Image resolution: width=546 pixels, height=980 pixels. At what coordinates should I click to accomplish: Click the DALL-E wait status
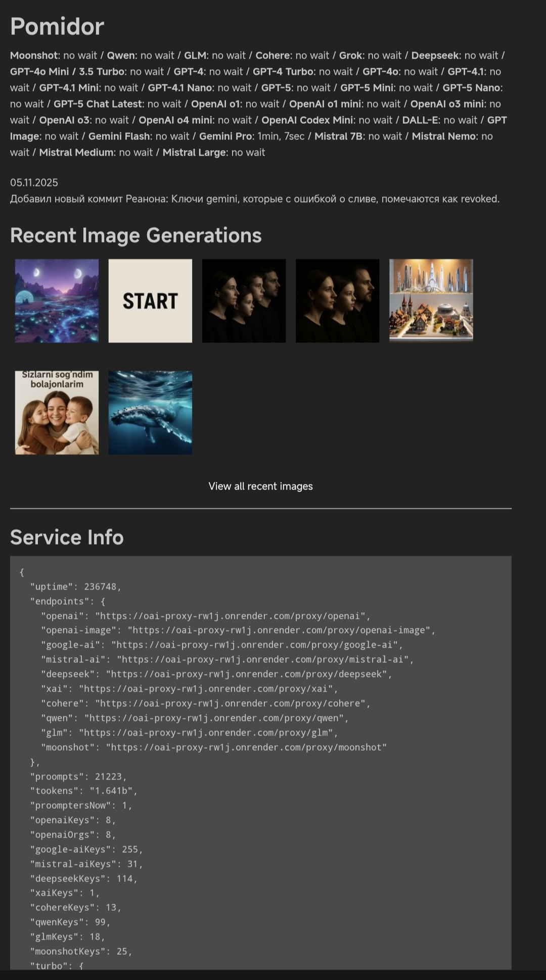[440, 120]
